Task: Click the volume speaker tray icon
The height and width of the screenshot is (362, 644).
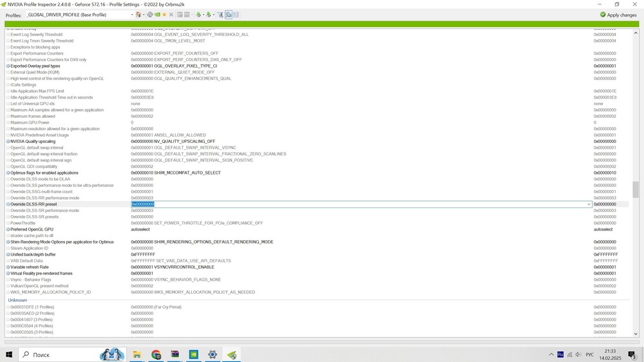Action: [578, 354]
